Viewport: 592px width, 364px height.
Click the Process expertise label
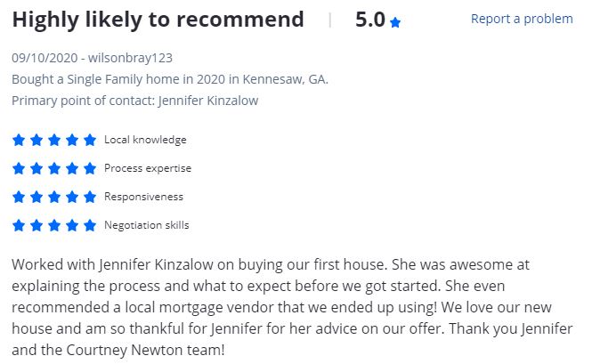148,168
